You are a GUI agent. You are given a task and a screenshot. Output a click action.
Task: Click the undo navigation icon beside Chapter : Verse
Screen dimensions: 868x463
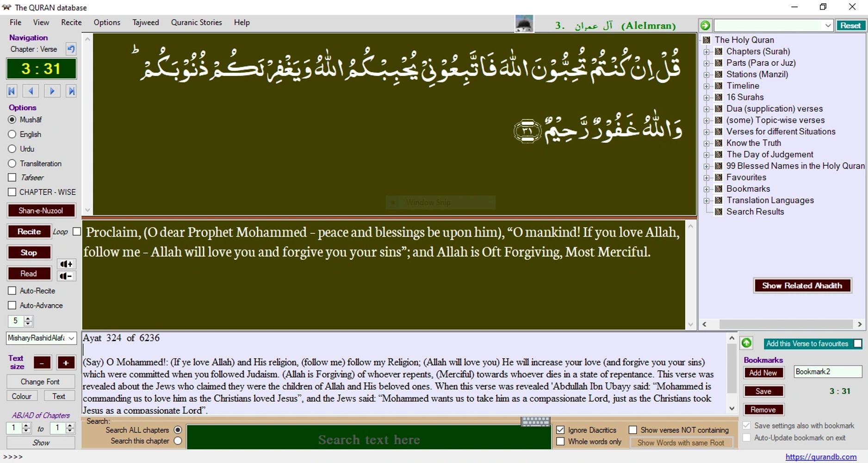tap(71, 49)
